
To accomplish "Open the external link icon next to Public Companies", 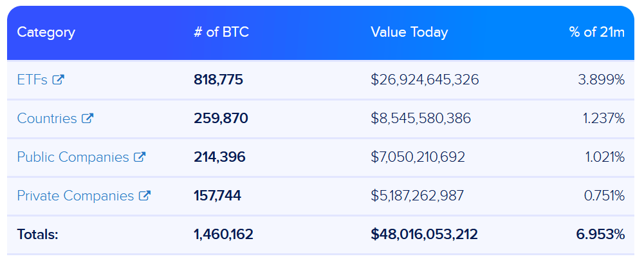I will (x=140, y=157).
